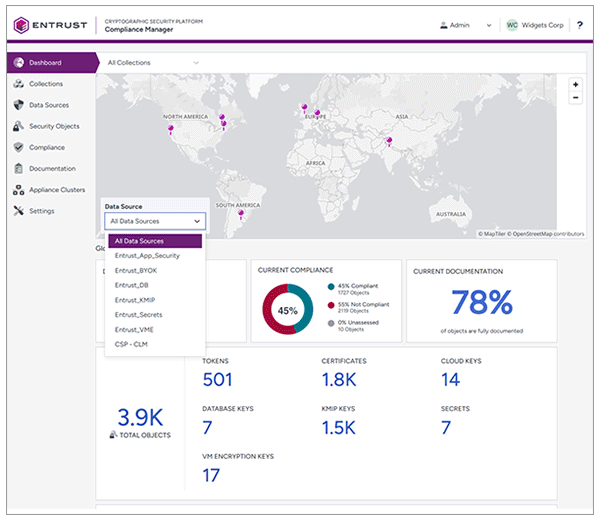Open help via the question mark icon

[x=580, y=25]
